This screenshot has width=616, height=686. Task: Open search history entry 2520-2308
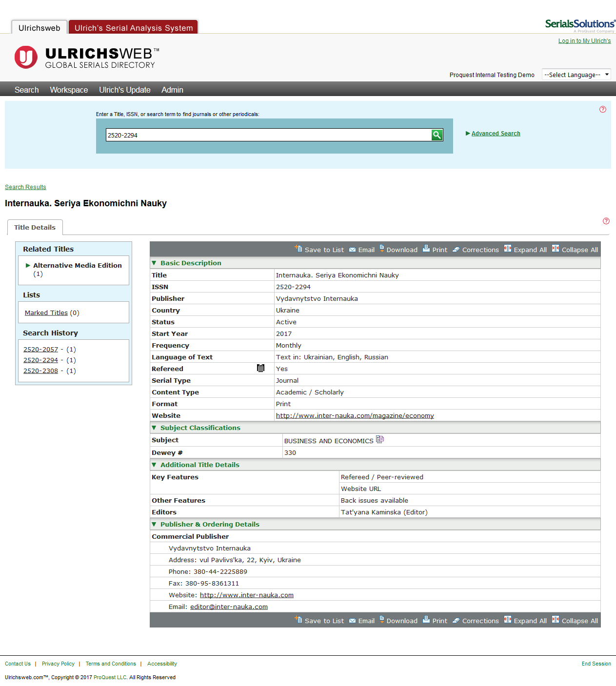click(x=40, y=371)
